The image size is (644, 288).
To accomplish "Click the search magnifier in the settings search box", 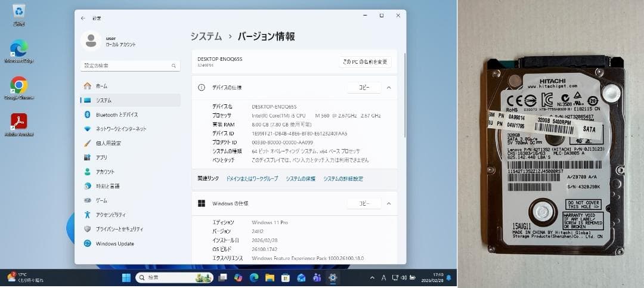I will coord(174,66).
